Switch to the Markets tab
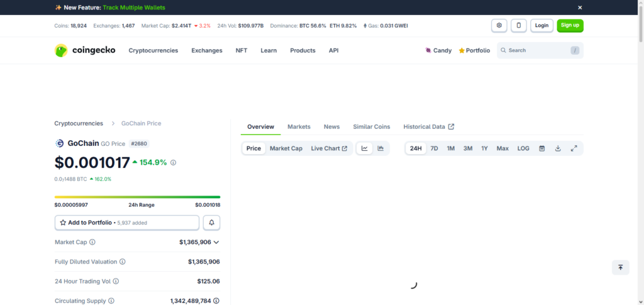 coord(299,126)
